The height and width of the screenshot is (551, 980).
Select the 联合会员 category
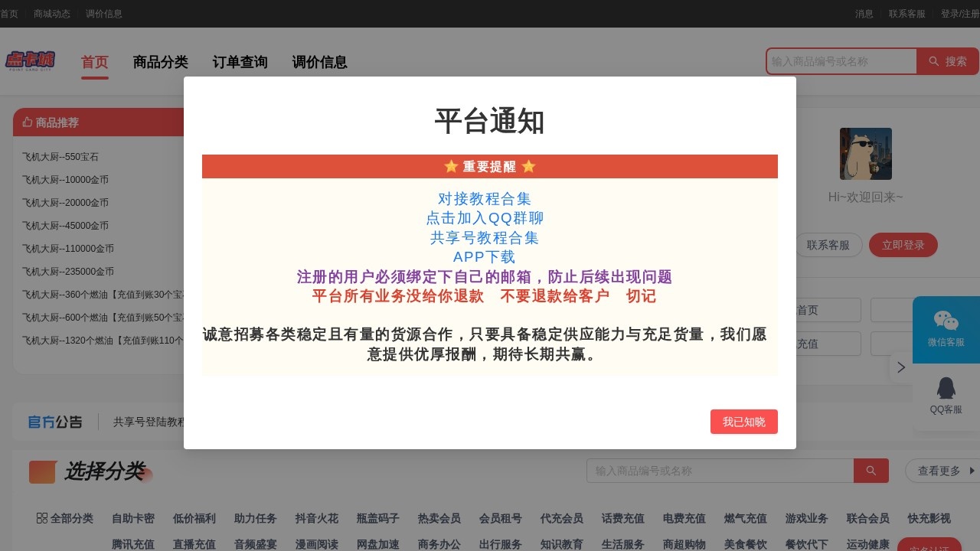point(868,518)
